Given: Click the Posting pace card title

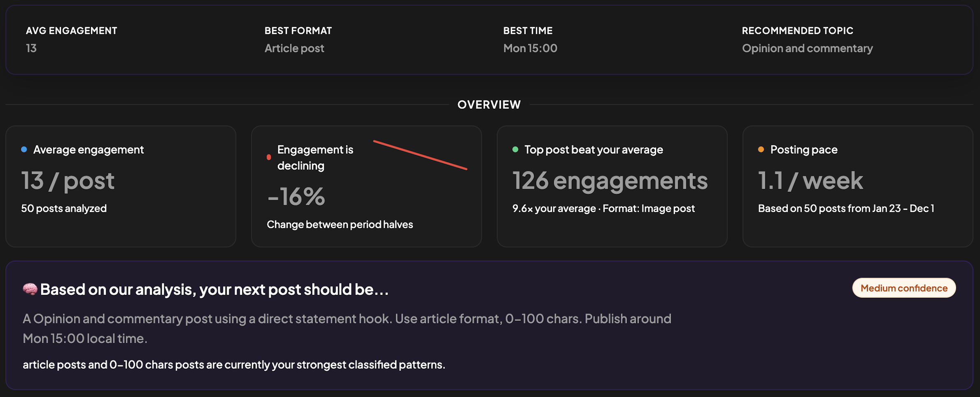Looking at the screenshot, I should (804, 149).
